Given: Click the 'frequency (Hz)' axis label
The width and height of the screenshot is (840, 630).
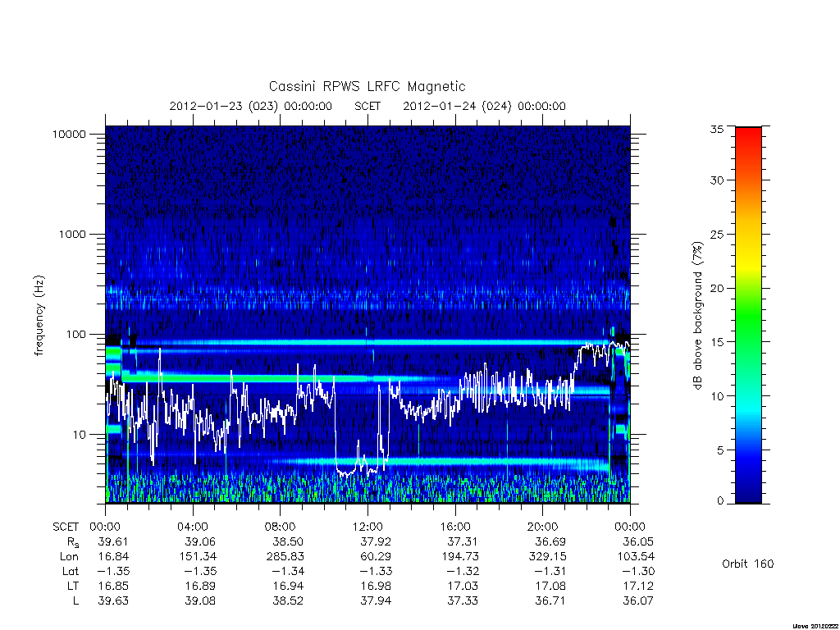Looking at the screenshot, I should [39, 316].
